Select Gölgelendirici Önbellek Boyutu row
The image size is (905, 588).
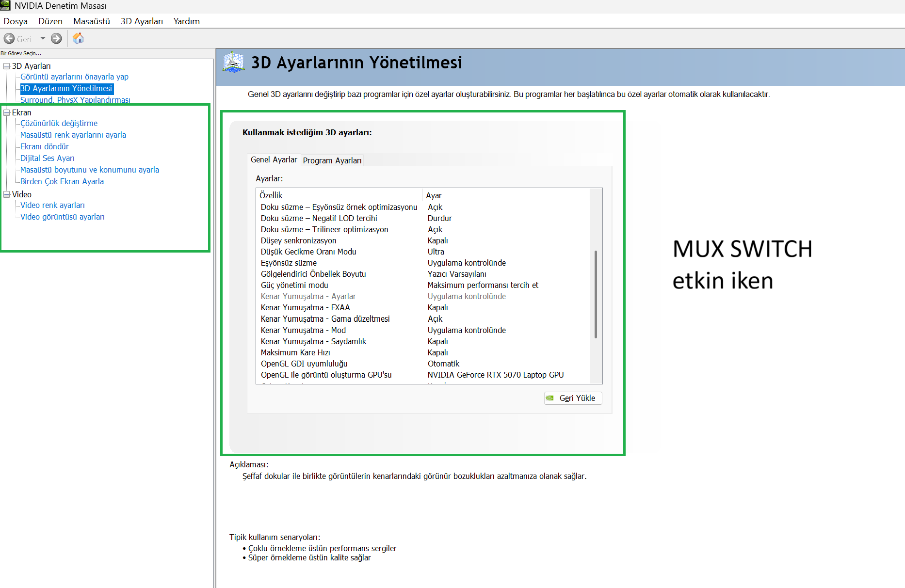[x=423, y=274]
